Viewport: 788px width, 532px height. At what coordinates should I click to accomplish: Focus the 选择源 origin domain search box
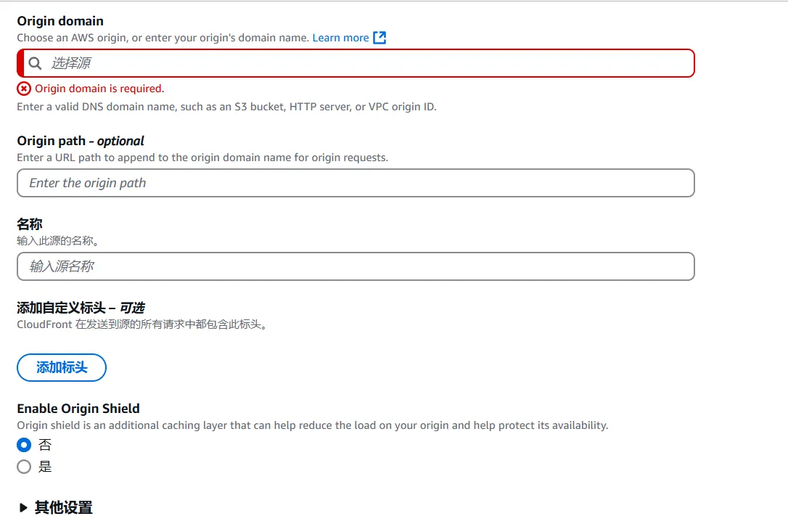363,63
